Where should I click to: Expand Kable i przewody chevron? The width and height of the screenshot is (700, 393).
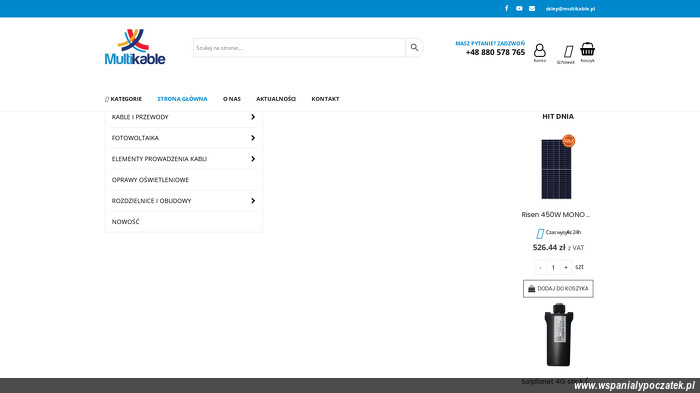coord(253,117)
